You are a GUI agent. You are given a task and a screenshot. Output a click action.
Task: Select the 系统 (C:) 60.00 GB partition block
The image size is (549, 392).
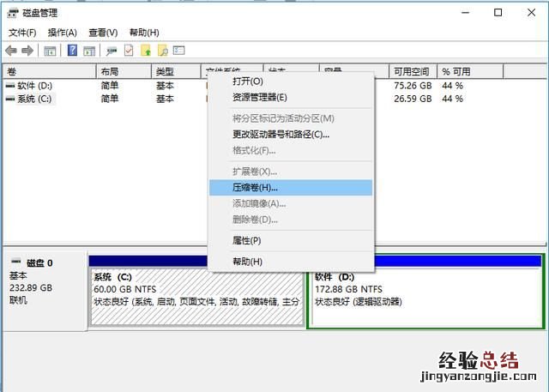(197, 297)
